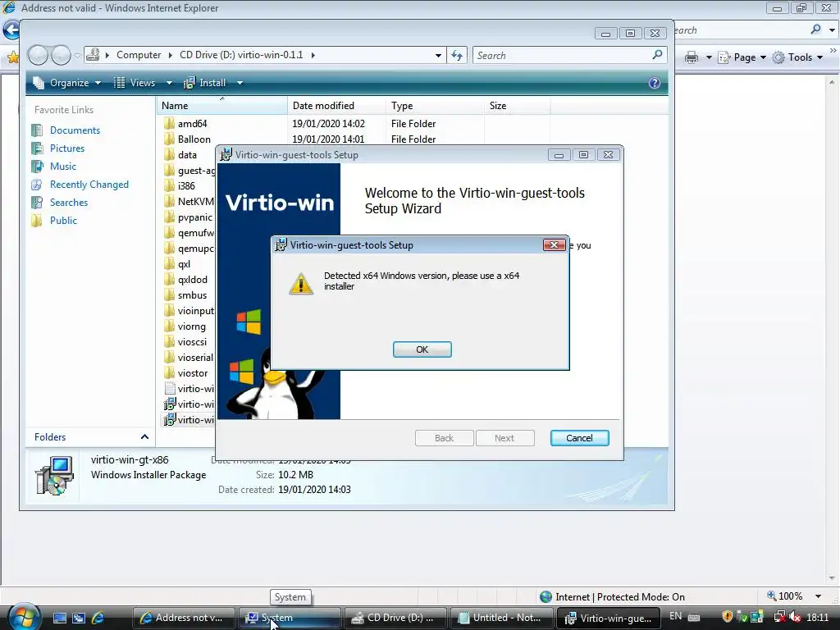Switch to System taskbar button

(x=289, y=618)
